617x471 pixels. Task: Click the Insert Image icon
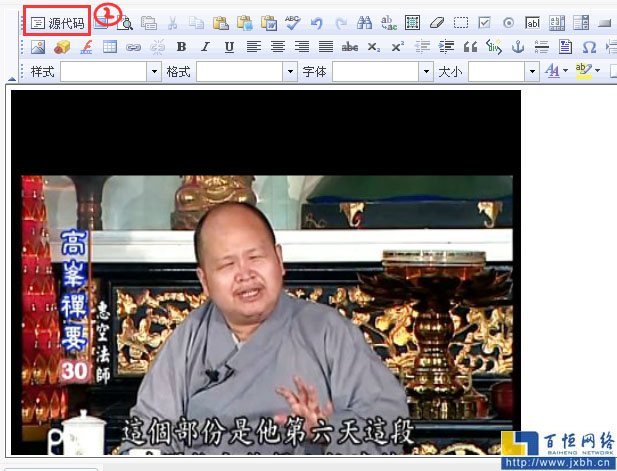click(x=38, y=47)
